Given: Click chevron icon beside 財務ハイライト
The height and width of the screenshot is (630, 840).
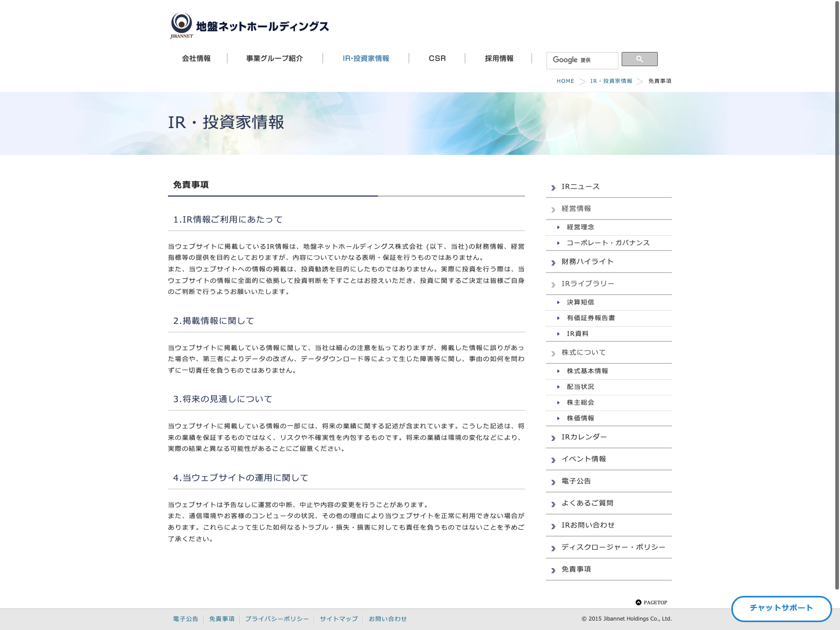Looking at the screenshot, I should [x=553, y=262].
